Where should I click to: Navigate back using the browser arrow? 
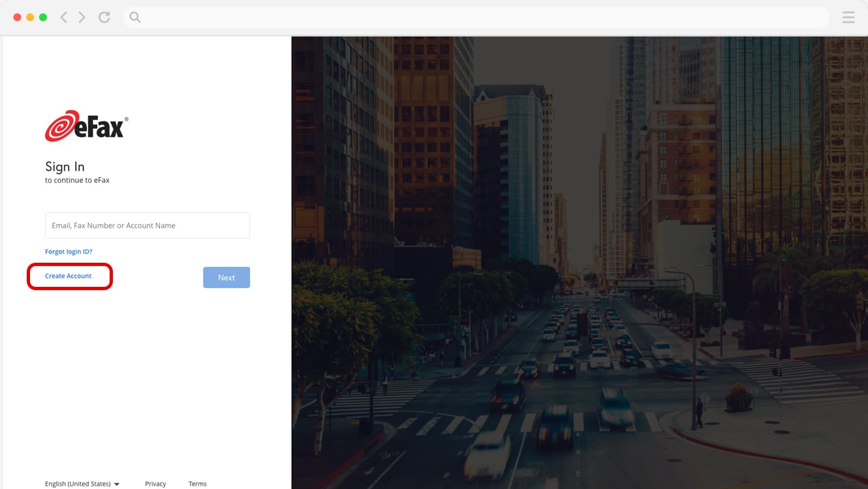click(x=63, y=17)
